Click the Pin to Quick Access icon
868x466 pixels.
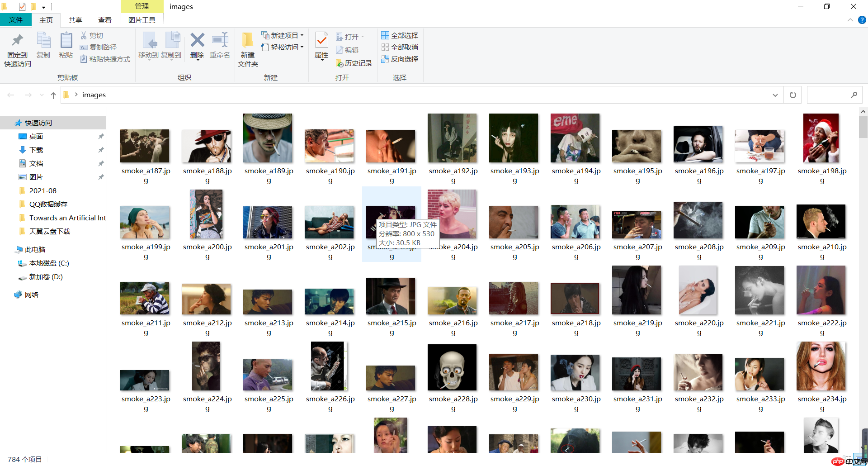point(17,41)
